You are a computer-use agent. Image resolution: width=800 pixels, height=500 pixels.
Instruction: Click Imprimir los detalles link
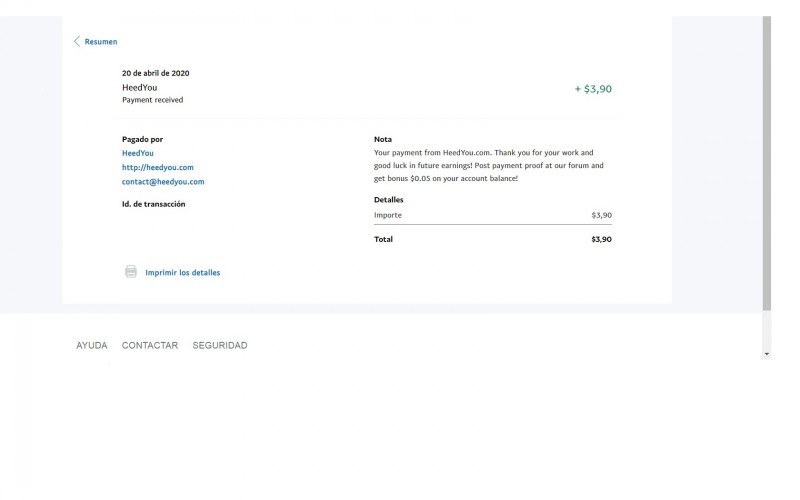click(182, 272)
